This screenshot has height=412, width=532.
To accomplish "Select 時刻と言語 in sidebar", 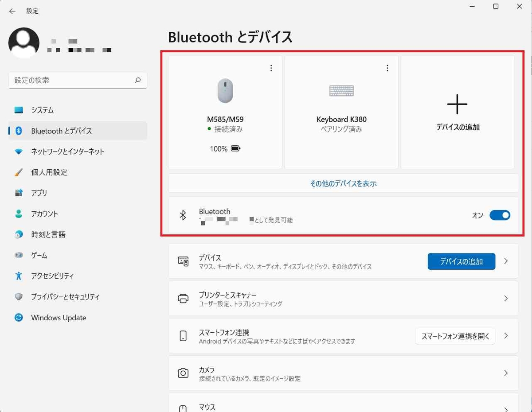I will click(78, 234).
